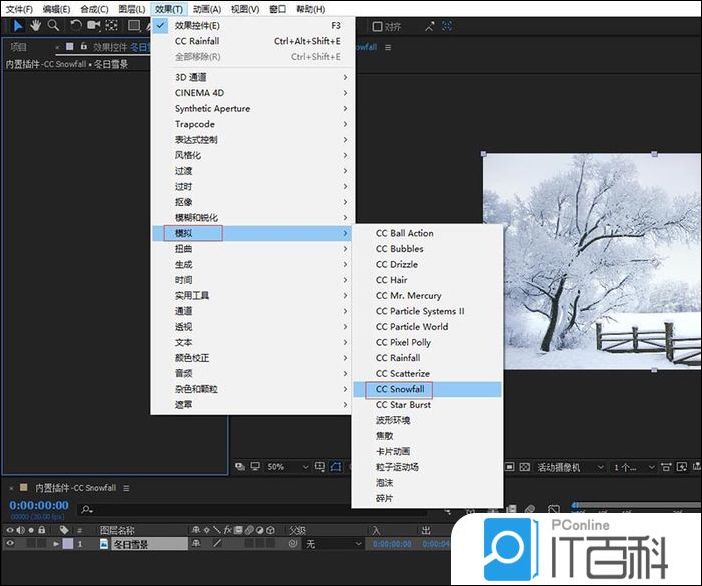This screenshot has width=702, height=586.
Task: Open the composition panel menu icon
Action: coord(388,47)
